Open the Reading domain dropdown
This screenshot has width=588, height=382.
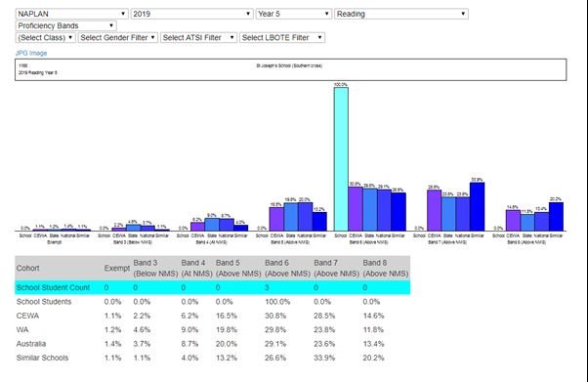(x=401, y=14)
